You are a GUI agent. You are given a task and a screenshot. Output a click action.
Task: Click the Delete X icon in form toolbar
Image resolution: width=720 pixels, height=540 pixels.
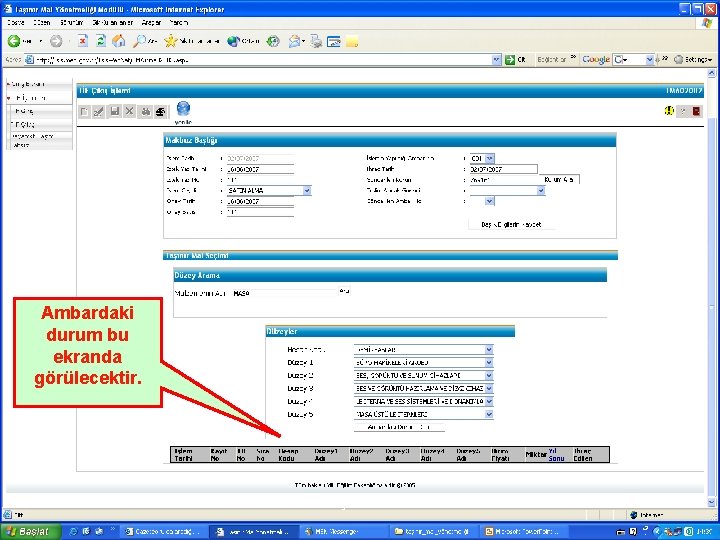point(129,111)
